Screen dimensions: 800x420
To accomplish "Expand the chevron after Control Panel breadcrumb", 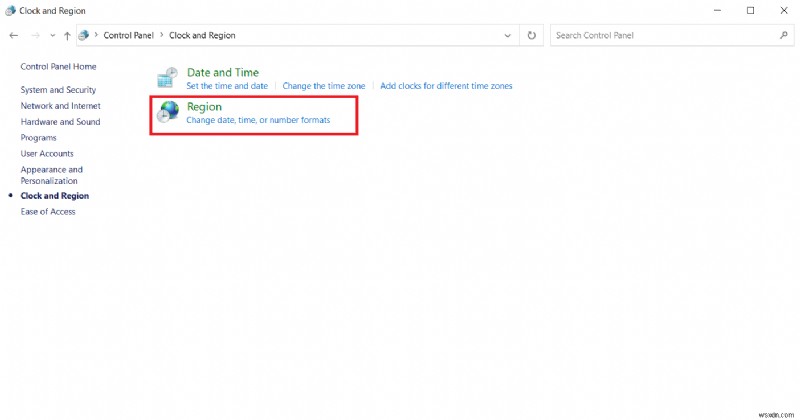I will tap(162, 35).
